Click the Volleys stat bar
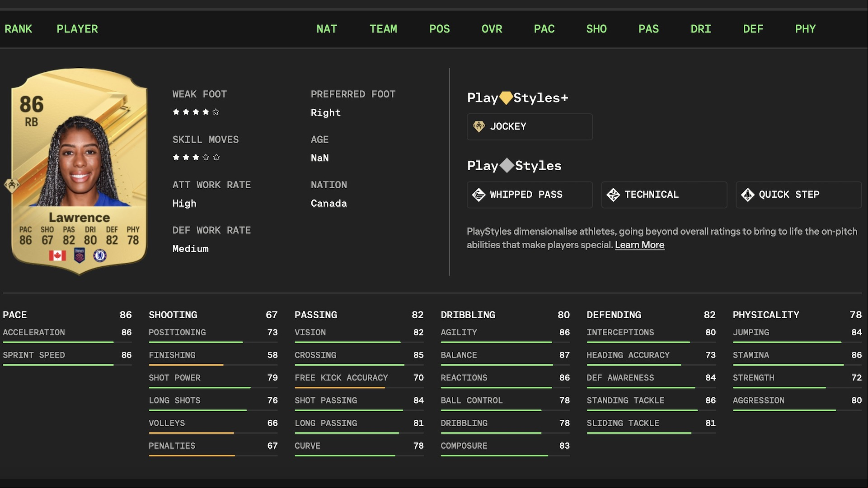This screenshot has height=488, width=868. coord(213,433)
